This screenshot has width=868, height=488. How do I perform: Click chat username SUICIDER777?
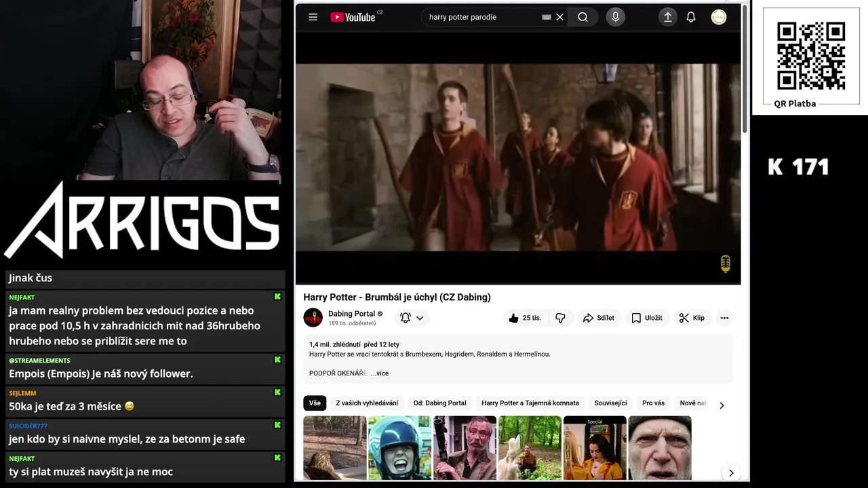28,425
